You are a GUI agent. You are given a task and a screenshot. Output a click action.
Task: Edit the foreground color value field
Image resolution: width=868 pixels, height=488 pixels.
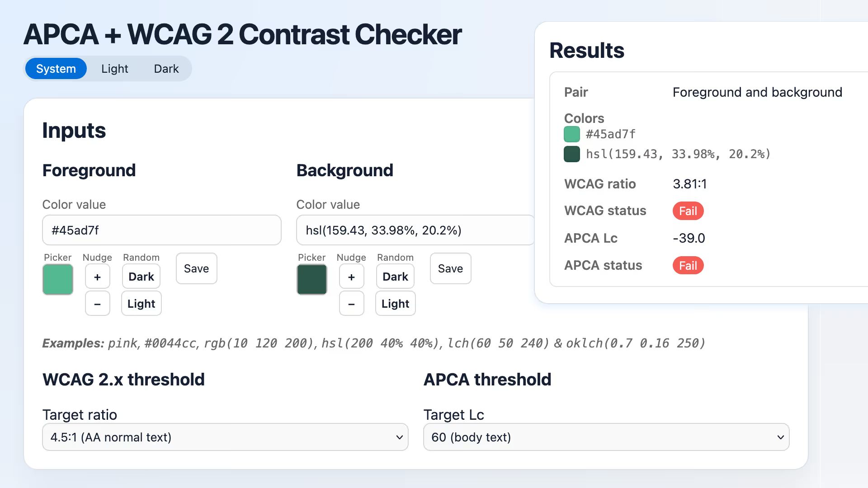[161, 230]
